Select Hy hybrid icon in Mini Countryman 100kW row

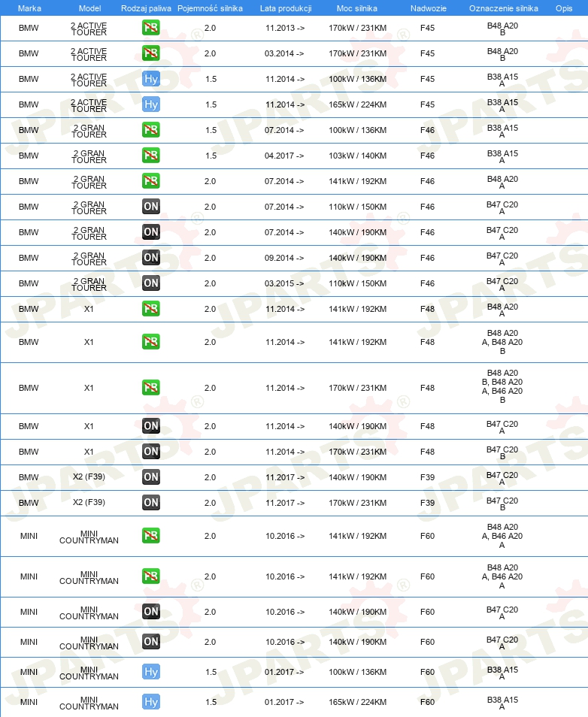click(x=151, y=672)
